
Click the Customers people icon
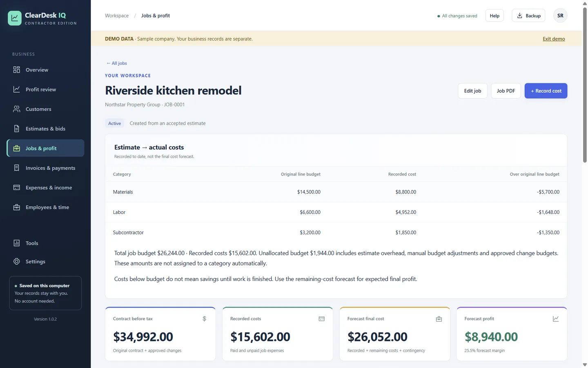click(16, 109)
